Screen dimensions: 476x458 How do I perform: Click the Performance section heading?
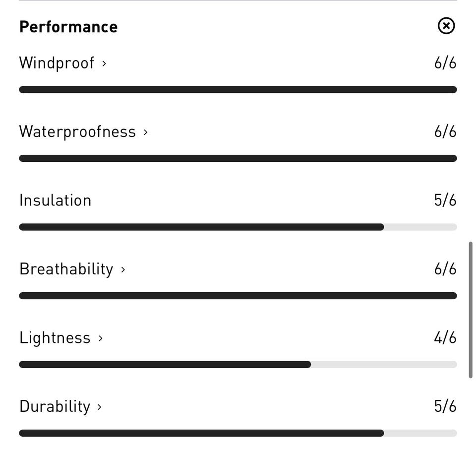(x=68, y=27)
